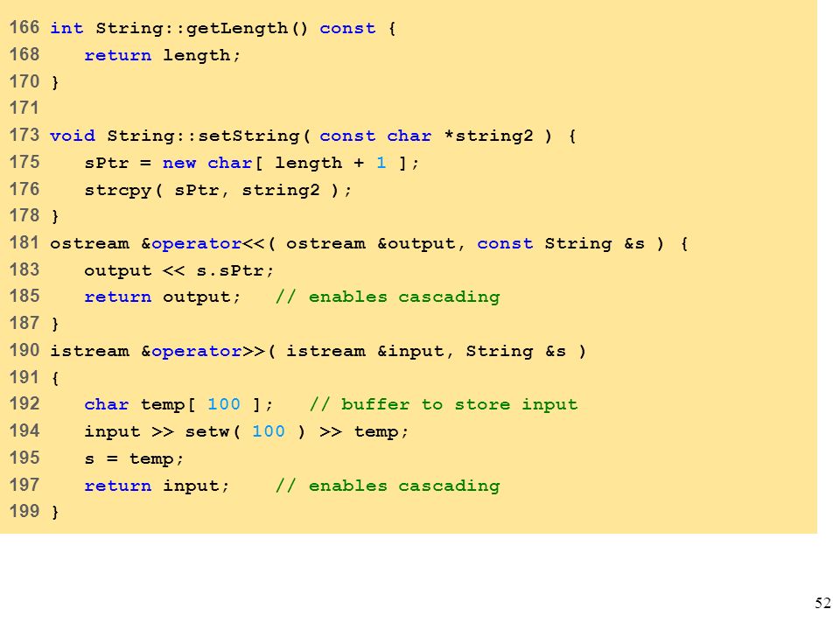
Task: Select the text "String::setString("
Action: [x=208, y=136]
